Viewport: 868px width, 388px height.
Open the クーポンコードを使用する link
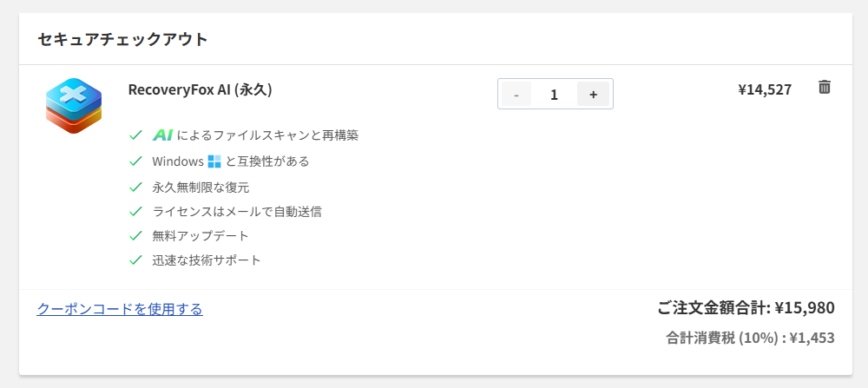tap(120, 309)
